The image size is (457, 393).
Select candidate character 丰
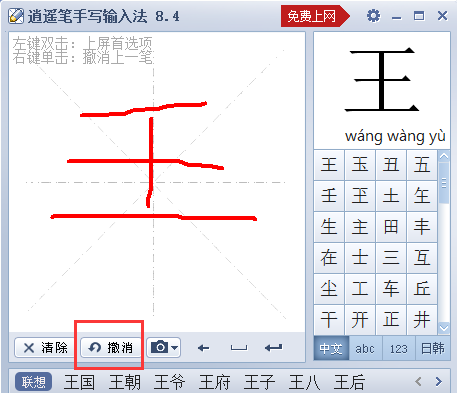[422, 227]
